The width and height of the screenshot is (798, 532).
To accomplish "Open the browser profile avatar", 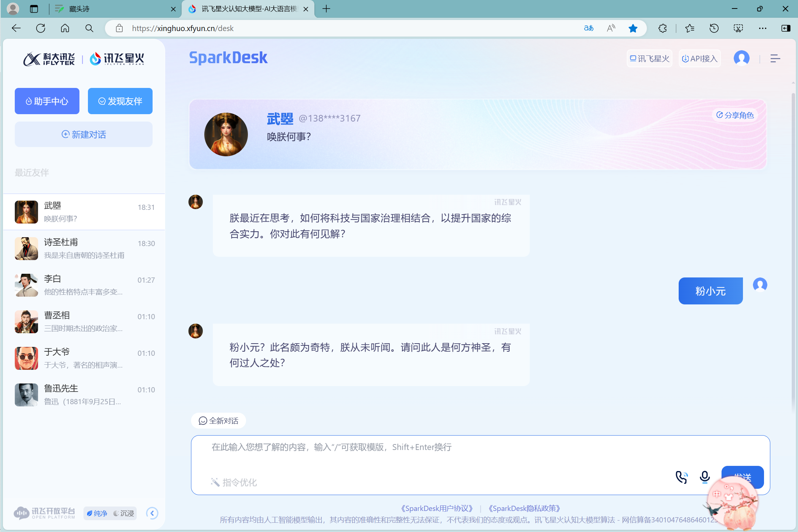I will click(13, 8).
